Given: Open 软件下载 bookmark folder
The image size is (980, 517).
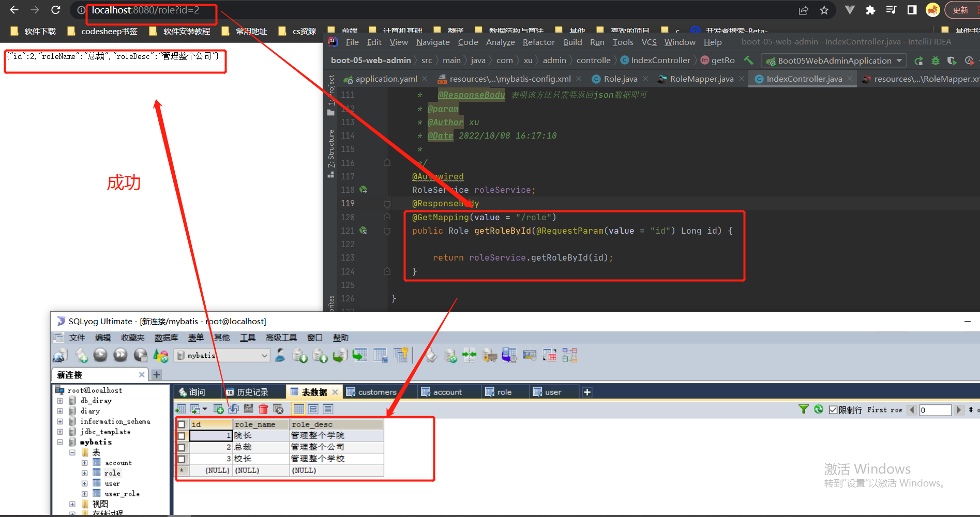Looking at the screenshot, I should coord(33,31).
